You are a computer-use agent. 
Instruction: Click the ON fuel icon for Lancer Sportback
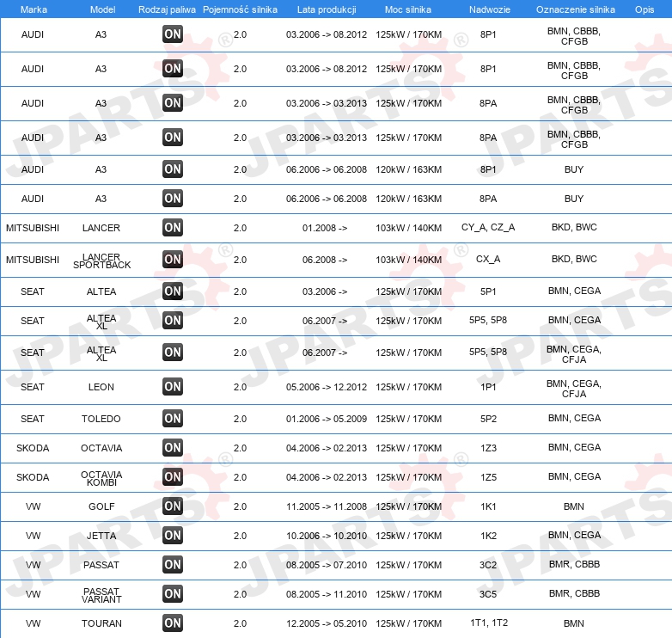173,260
